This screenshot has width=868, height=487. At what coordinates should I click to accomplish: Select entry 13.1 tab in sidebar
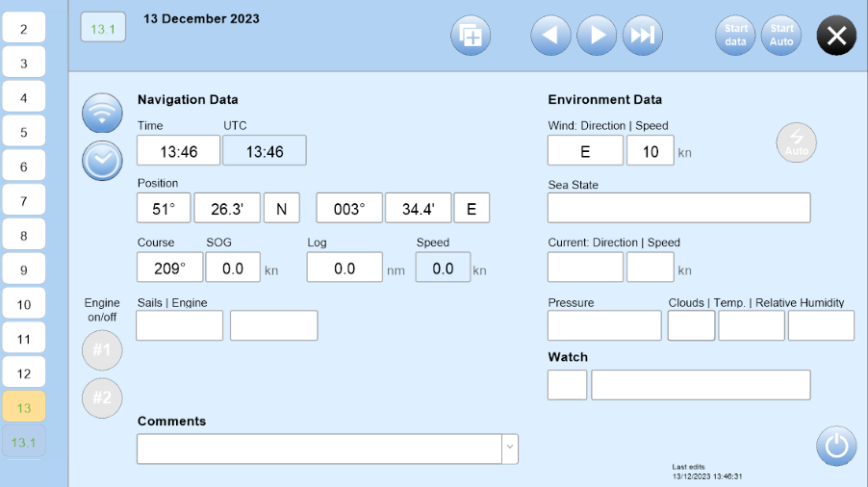click(x=24, y=442)
